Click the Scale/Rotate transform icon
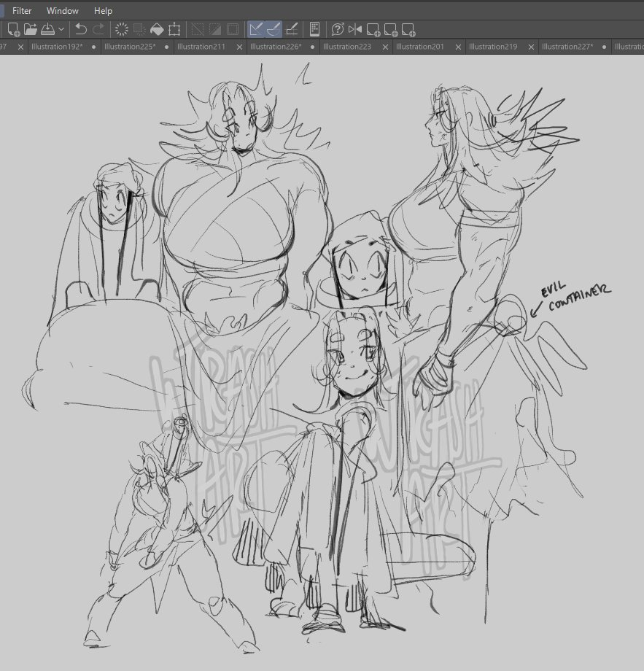 click(x=174, y=29)
